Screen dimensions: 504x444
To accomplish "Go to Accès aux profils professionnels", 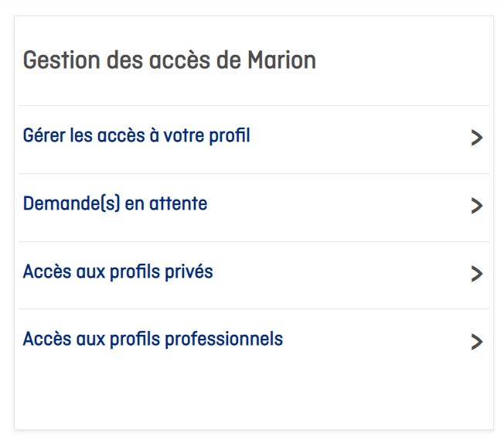I will point(153,340).
